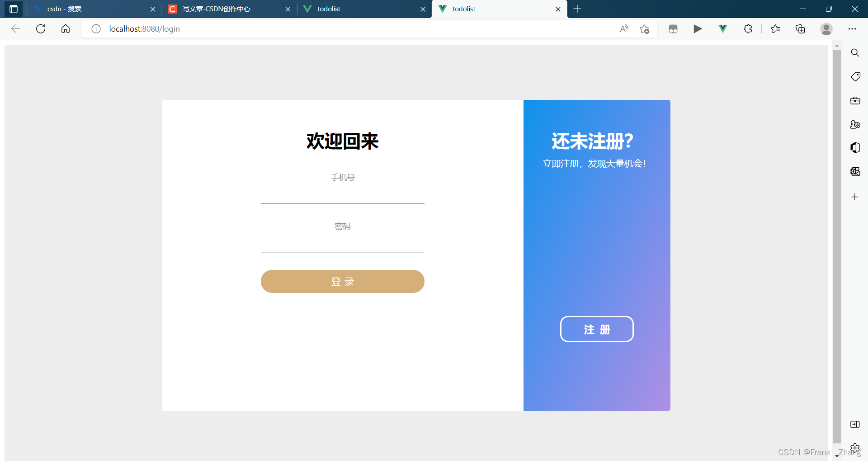Viewport: 868px width, 461px height.
Task: Open Microsoft 365 from the sidebar
Action: [855, 148]
